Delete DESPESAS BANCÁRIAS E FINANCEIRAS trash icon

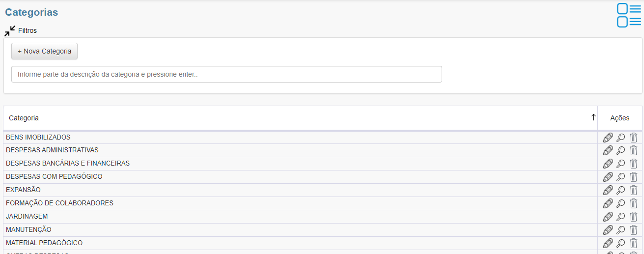point(634,164)
